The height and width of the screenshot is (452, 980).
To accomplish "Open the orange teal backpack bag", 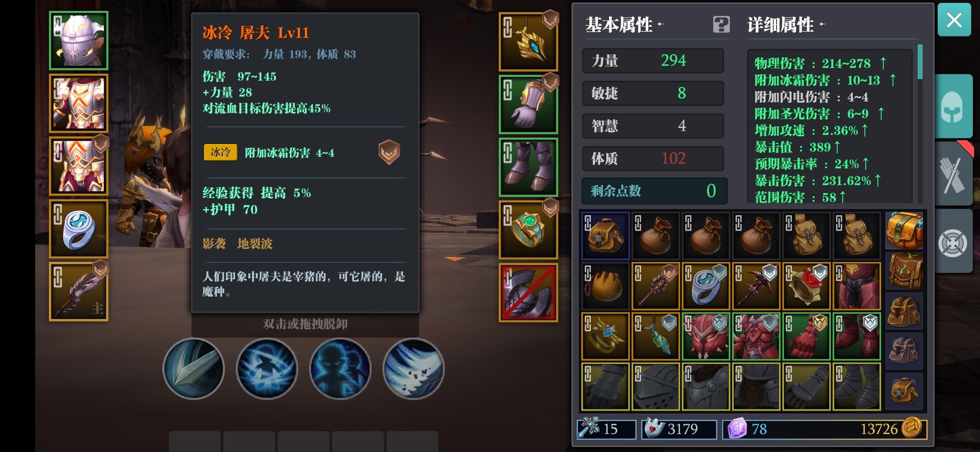I will pyautogui.click(x=904, y=230).
